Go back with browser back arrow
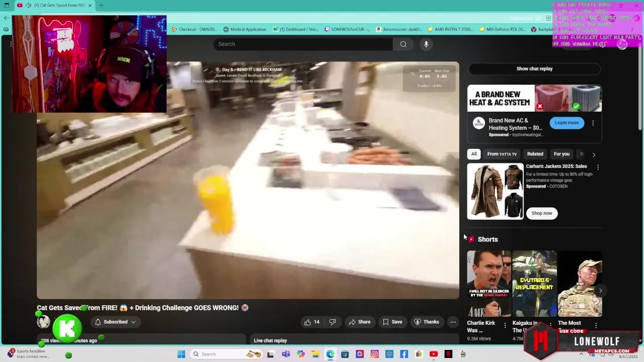 6,18
